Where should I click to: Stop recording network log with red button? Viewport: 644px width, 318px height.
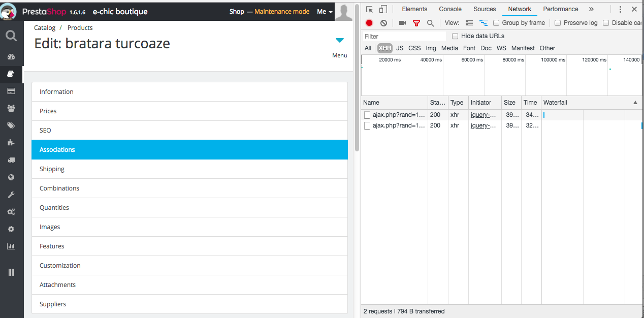click(369, 23)
